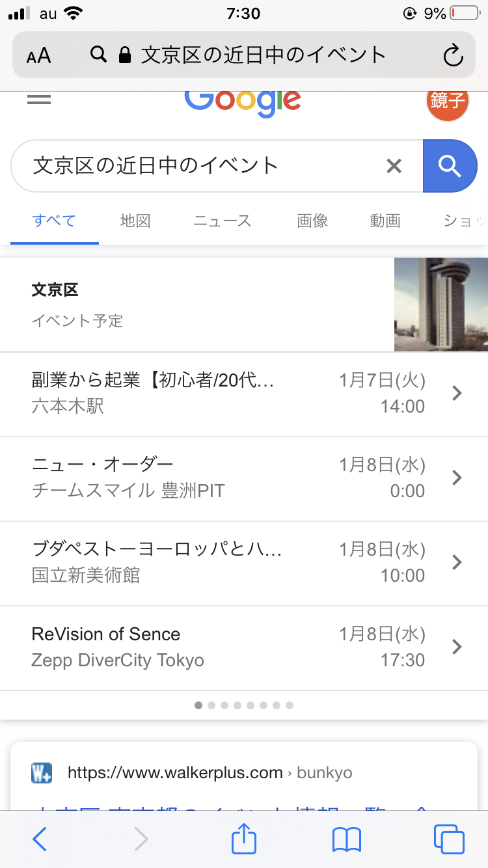
Task: Expand the ReVision of Sence chevron
Action: pos(457,647)
